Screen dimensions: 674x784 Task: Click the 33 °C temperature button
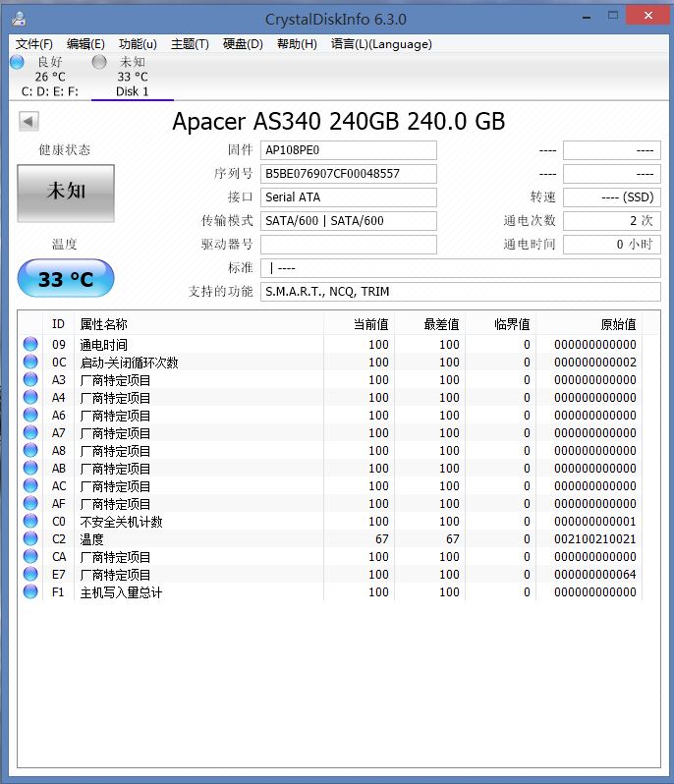coord(66,278)
